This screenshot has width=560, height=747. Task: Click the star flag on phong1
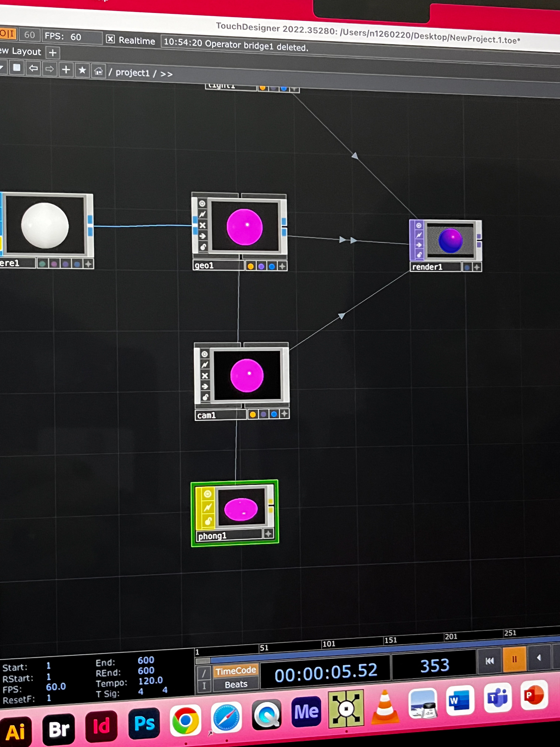click(268, 534)
